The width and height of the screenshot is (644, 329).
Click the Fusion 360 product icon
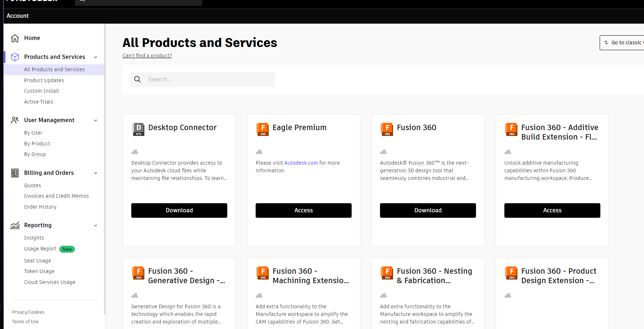387,129
